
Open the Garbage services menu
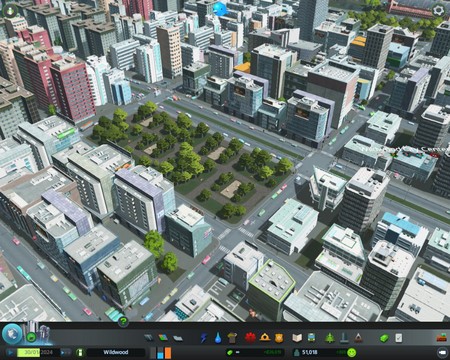click(x=232, y=338)
